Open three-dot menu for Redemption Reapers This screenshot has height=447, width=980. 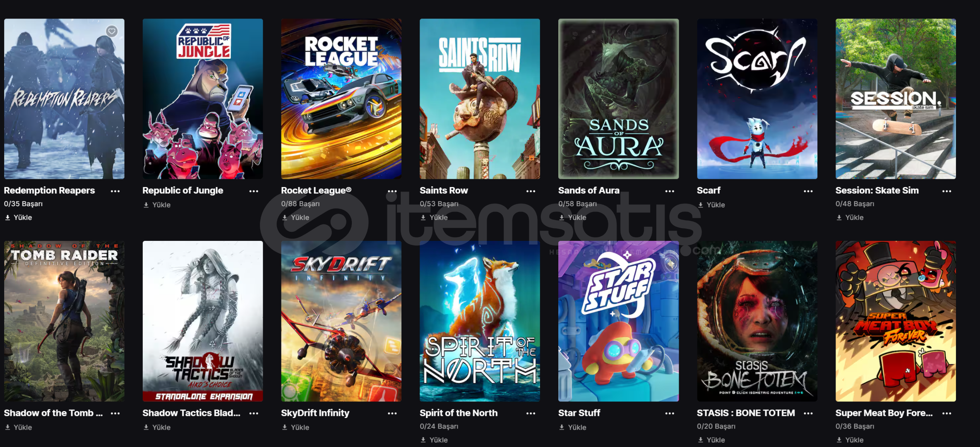coord(115,191)
